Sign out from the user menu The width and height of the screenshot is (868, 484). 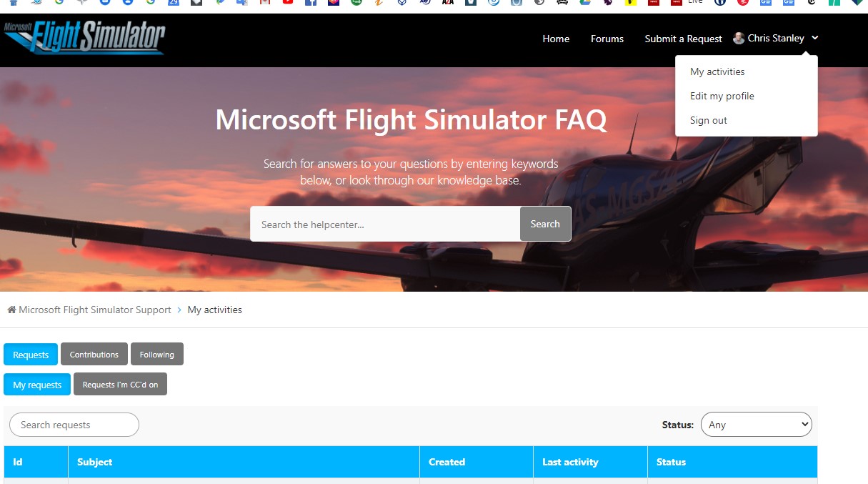[x=709, y=120]
